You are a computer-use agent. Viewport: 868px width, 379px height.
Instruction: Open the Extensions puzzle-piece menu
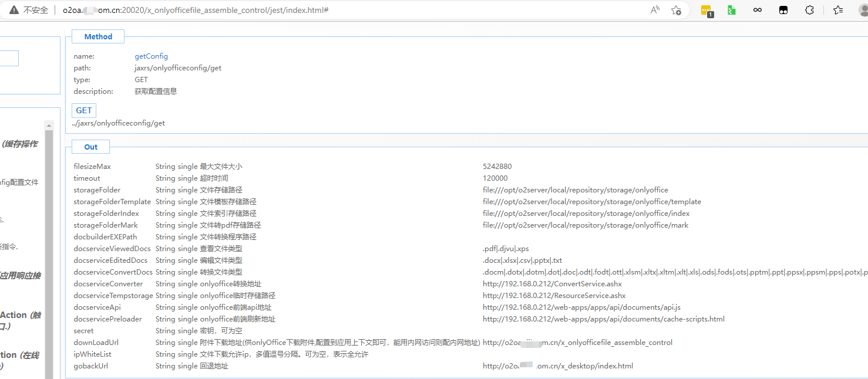(x=809, y=10)
